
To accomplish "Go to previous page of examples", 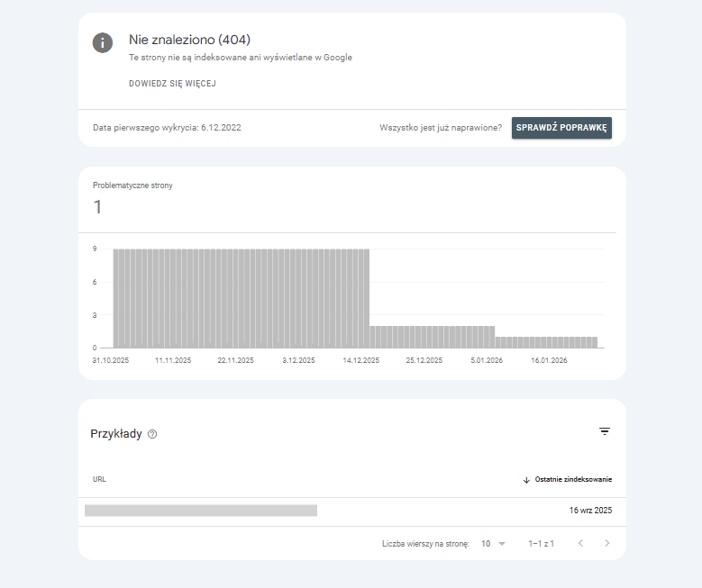I will click(x=580, y=543).
